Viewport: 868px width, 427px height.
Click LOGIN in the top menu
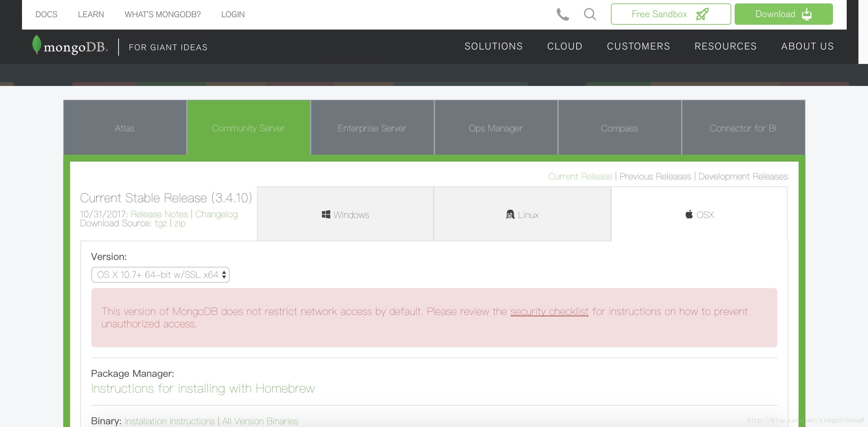[x=233, y=14]
